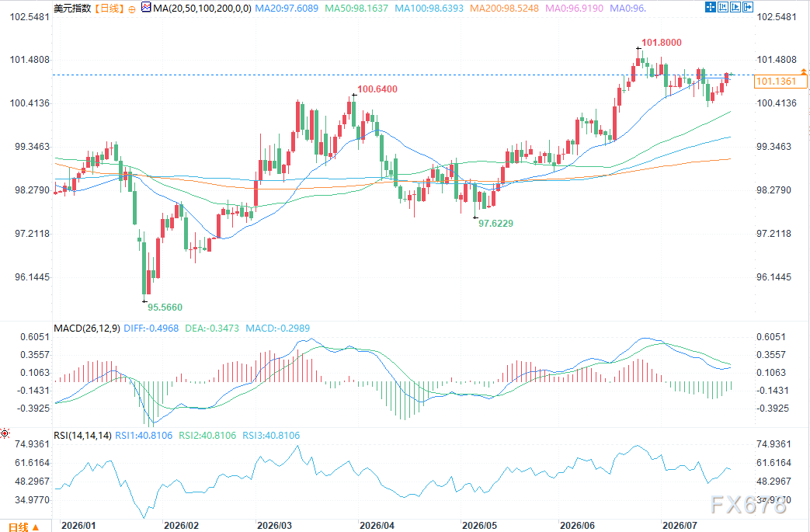Click the scroll-chart-left icon
The height and width of the screenshot is (532, 810).
pyautogui.click(x=723, y=7)
